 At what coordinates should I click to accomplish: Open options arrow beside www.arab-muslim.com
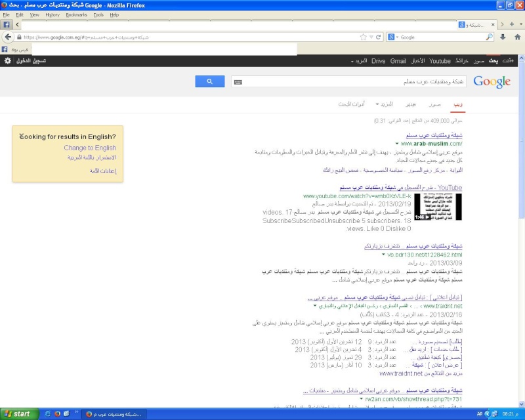point(397,144)
